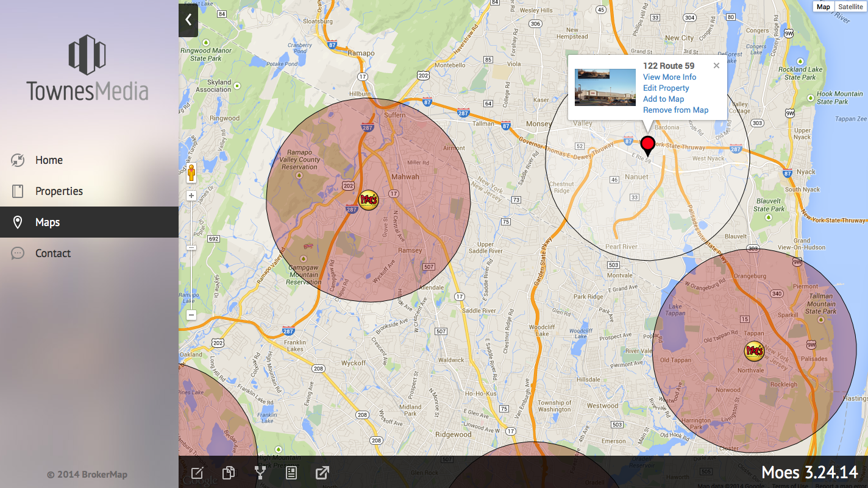This screenshot has height=488, width=868.
Task: Click Edit Property link
Action: pyautogui.click(x=666, y=88)
